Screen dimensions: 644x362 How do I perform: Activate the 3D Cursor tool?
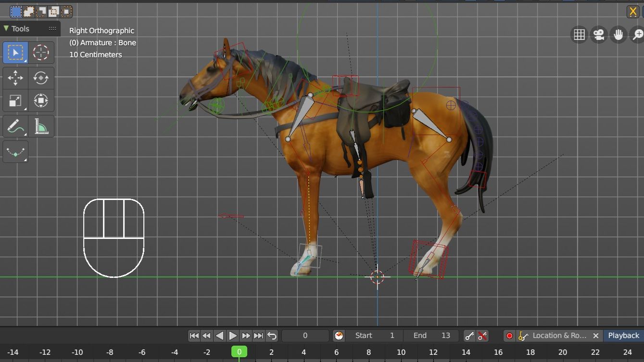(x=41, y=52)
